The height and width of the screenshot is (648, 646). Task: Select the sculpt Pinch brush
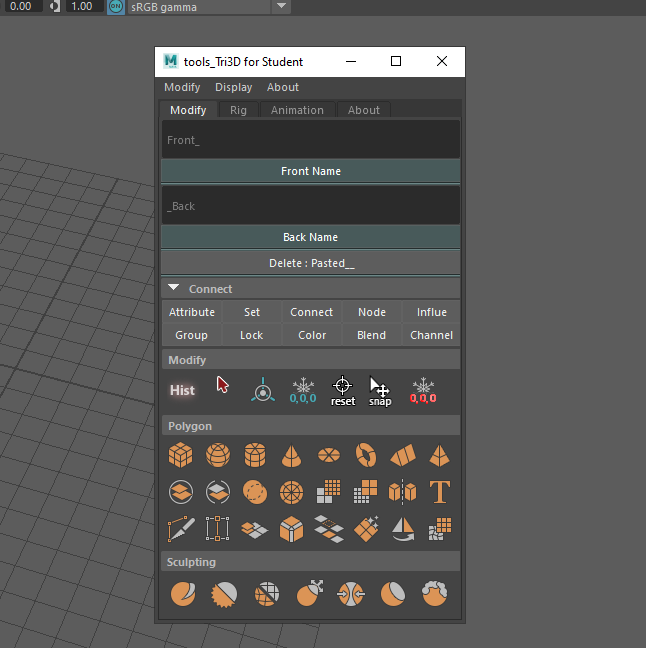point(351,594)
